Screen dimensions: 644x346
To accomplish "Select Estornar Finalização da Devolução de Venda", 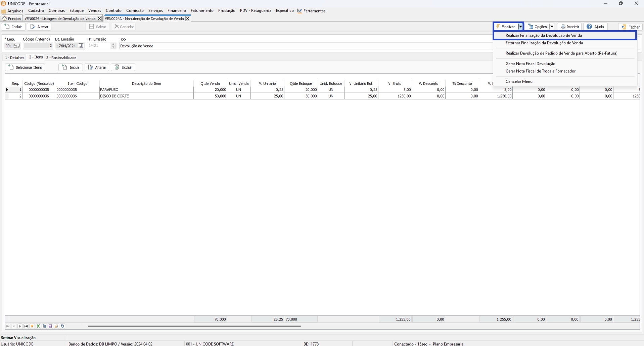I will (544, 43).
